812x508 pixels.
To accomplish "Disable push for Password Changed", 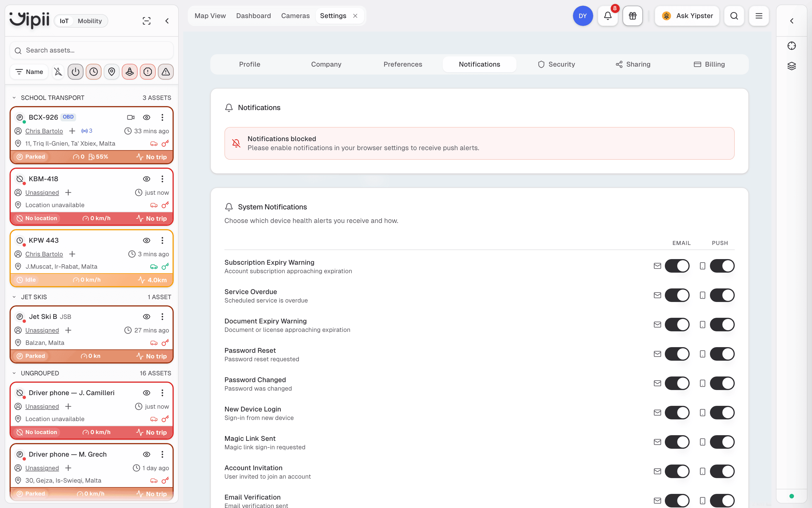I will pyautogui.click(x=722, y=383).
